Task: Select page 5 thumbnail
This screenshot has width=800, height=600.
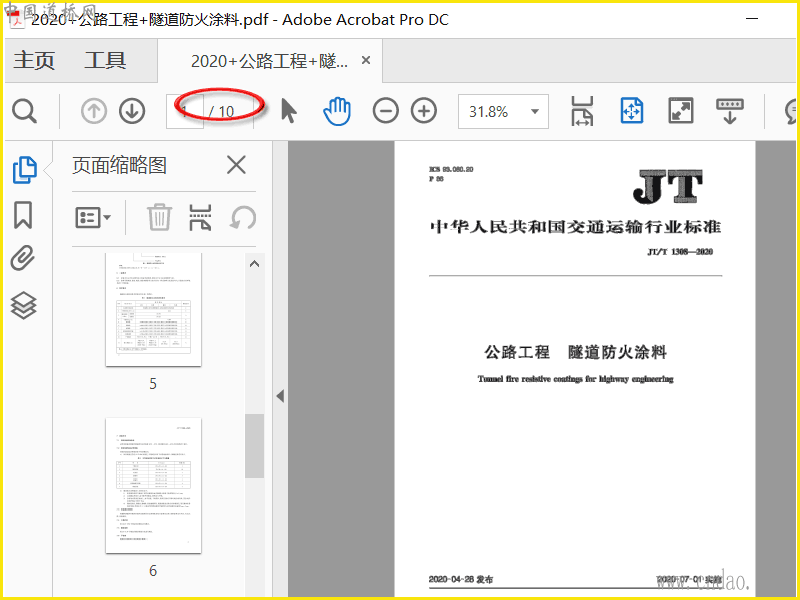Action: pyautogui.click(x=154, y=309)
